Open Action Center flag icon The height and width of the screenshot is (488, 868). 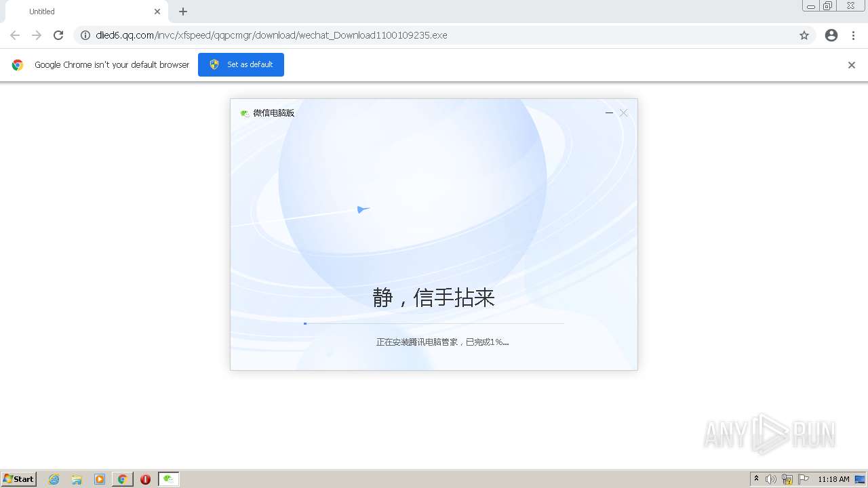click(x=804, y=479)
